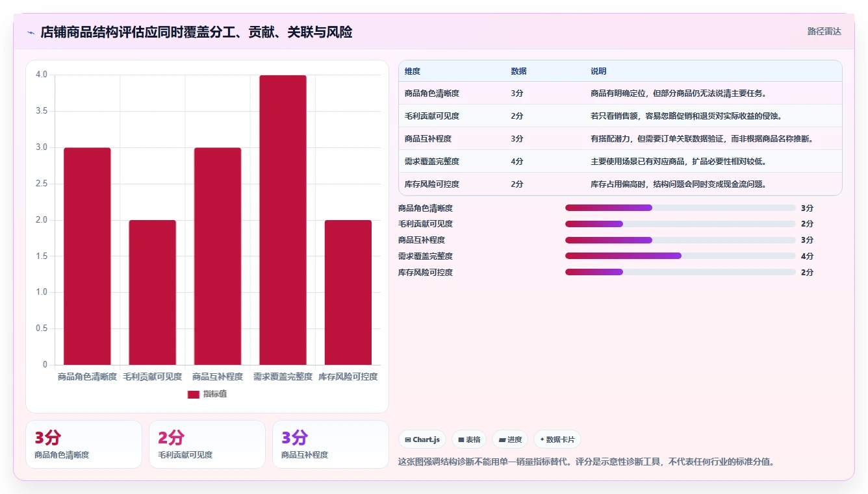Open the 3分 商品互补程度 data card

coord(331,444)
